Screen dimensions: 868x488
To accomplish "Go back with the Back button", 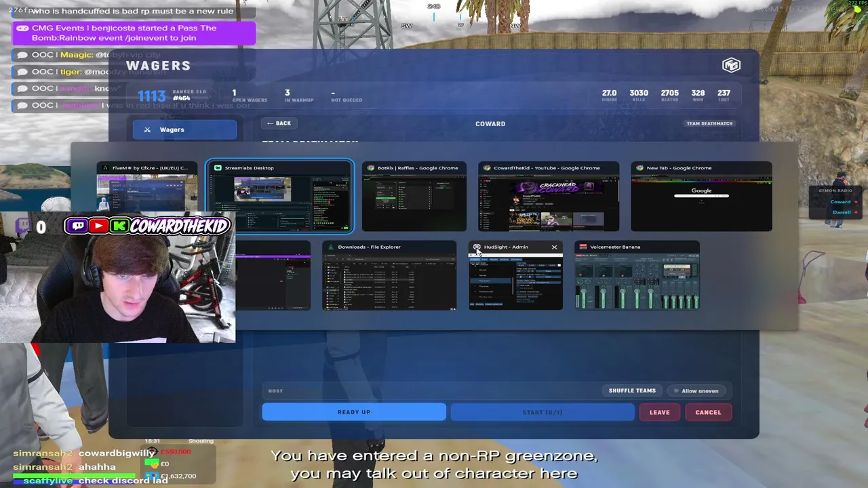I will pos(279,123).
